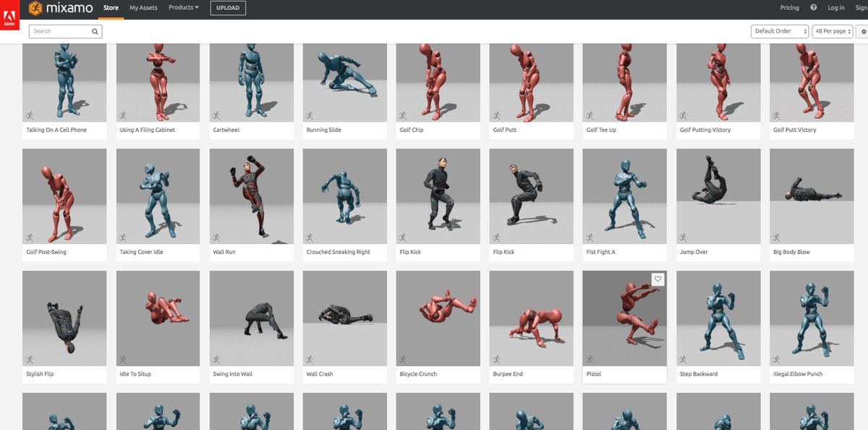
Task: Click running-man icon on Golf Post-Swing thumbnail
Action: pyautogui.click(x=29, y=237)
